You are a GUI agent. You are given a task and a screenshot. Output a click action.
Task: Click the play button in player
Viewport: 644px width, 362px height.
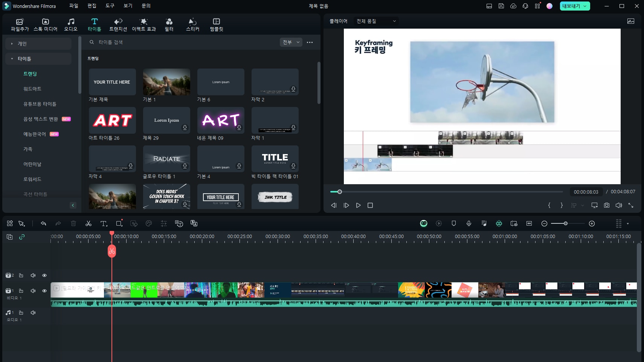pos(358,205)
